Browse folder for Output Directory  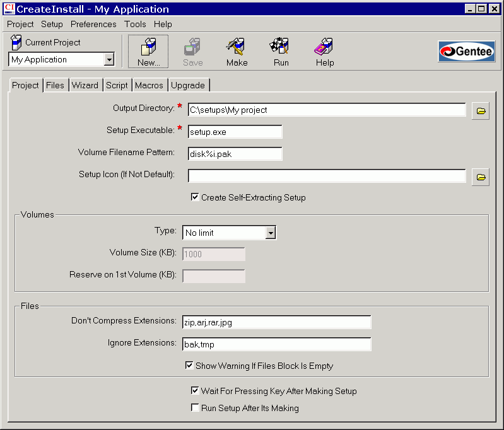coord(481,111)
